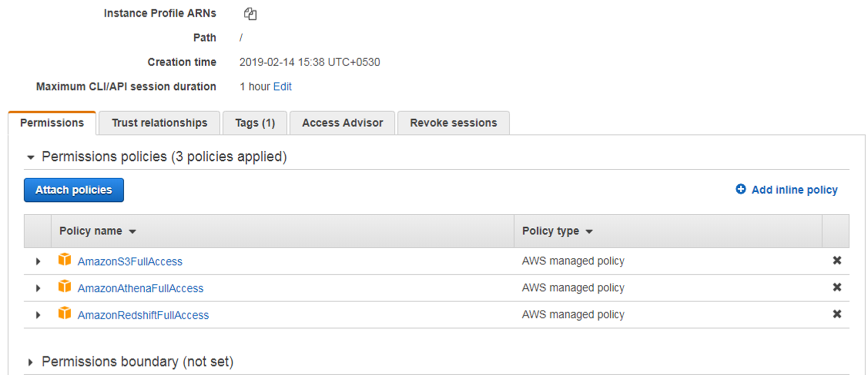Expand the AmazonRedshiftFullAccess row arrow
Screen dimensions: 868x375
[38, 315]
